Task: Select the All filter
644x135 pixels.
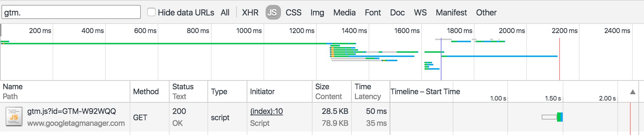Action: [225, 13]
